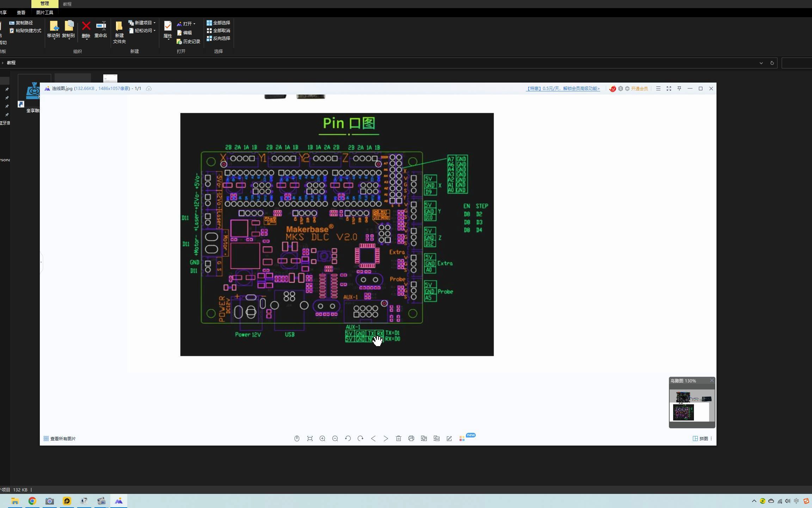The image size is (812, 508).
Task: Click the convert-to-PDF icon in viewer toolbar
Action: tap(424, 439)
